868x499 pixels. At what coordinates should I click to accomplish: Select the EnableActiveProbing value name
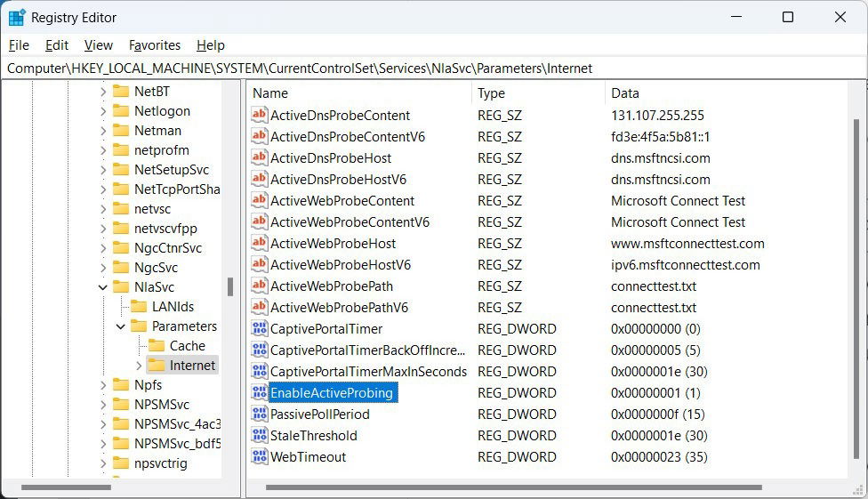pyautogui.click(x=332, y=392)
